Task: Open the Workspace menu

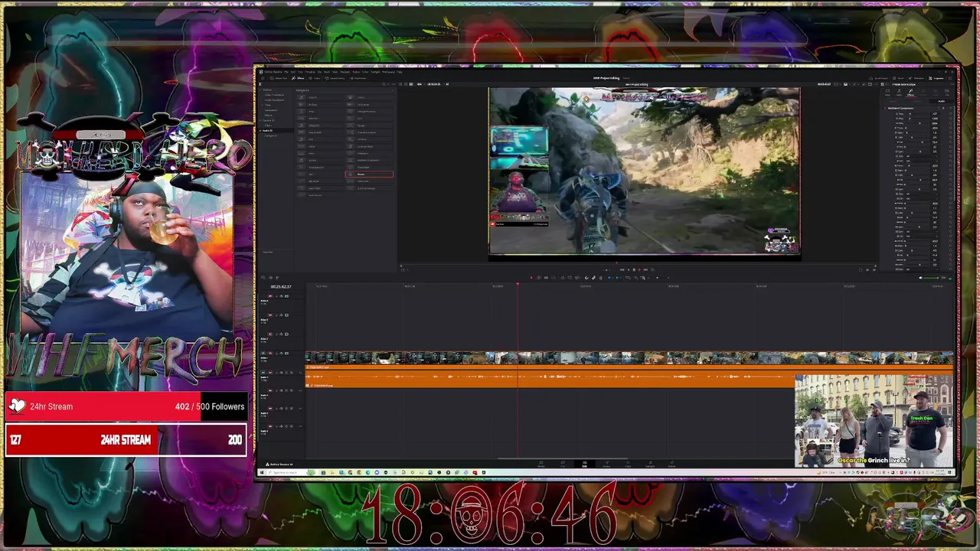Action: click(x=388, y=72)
